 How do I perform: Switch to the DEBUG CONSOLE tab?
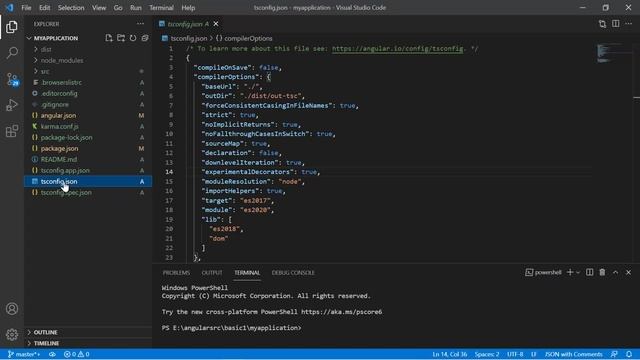tap(293, 273)
